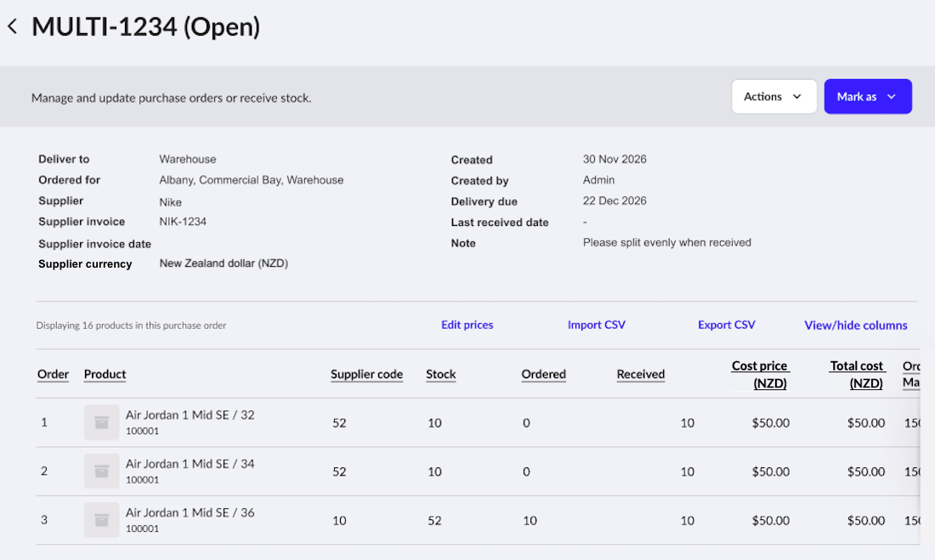Image resolution: width=935 pixels, height=560 pixels.
Task: Sort by Product column header
Action: (x=105, y=375)
